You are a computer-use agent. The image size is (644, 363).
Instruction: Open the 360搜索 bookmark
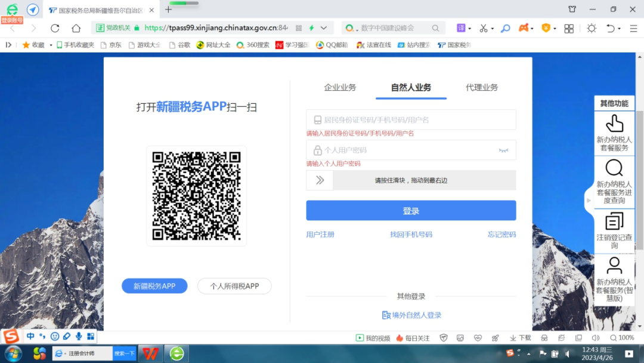(x=253, y=45)
